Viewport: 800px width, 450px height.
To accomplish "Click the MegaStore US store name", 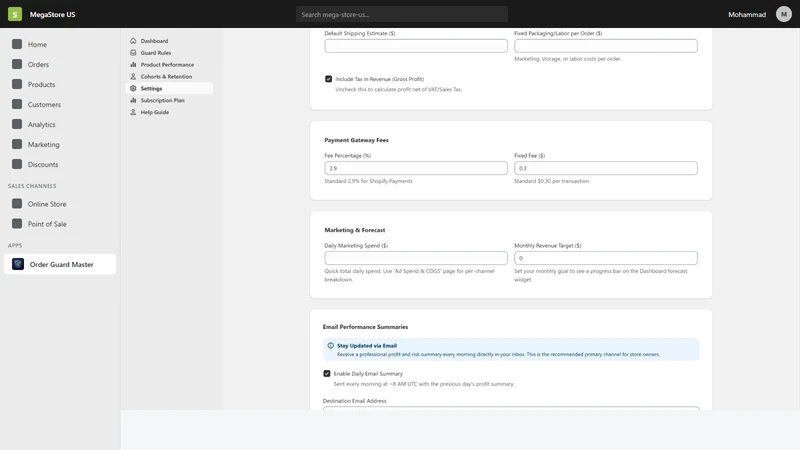I will coord(53,14).
